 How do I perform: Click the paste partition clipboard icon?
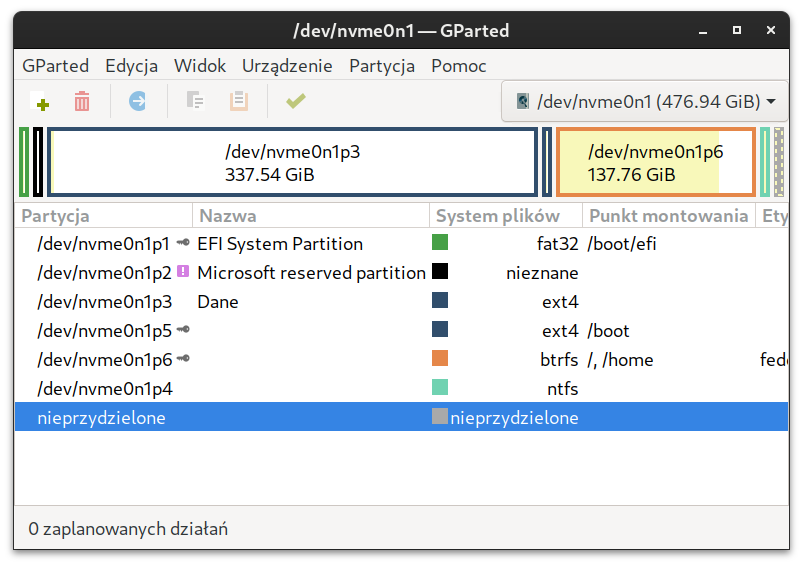point(238,101)
